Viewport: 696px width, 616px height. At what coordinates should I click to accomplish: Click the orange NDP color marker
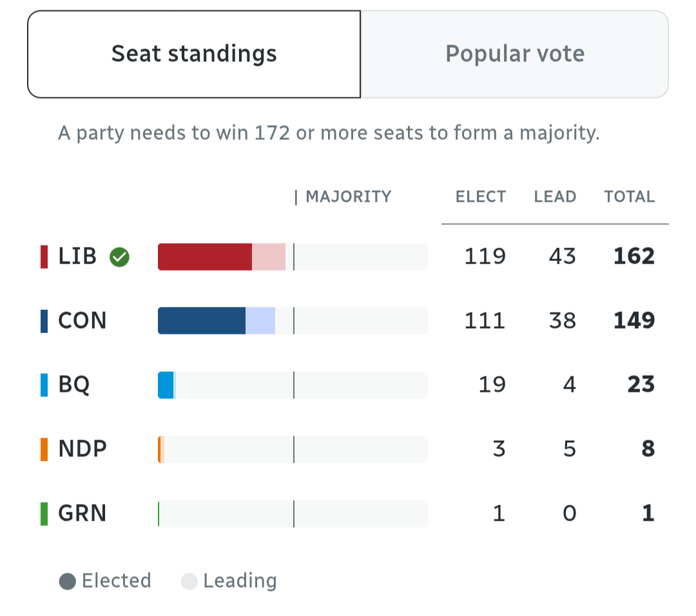point(44,449)
